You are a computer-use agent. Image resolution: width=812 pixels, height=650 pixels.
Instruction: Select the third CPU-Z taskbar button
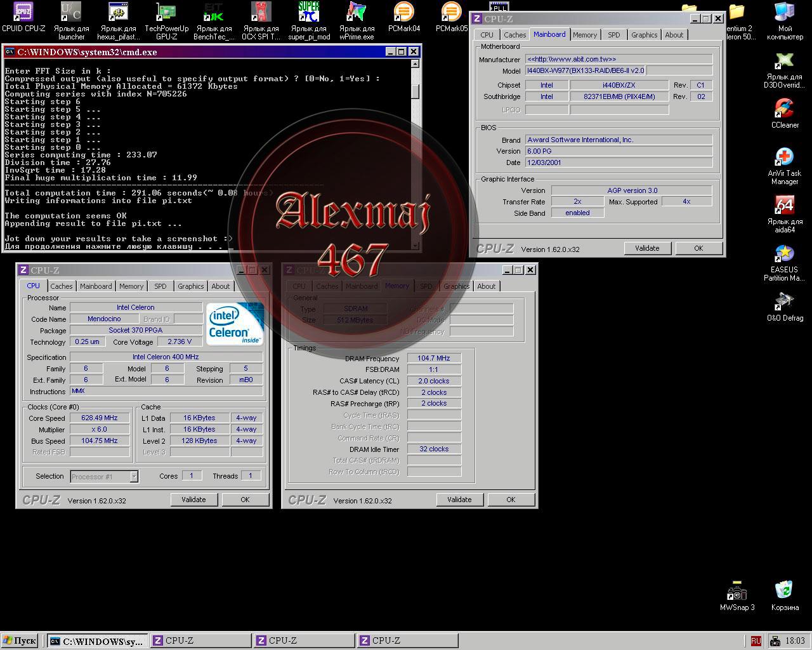(x=406, y=641)
